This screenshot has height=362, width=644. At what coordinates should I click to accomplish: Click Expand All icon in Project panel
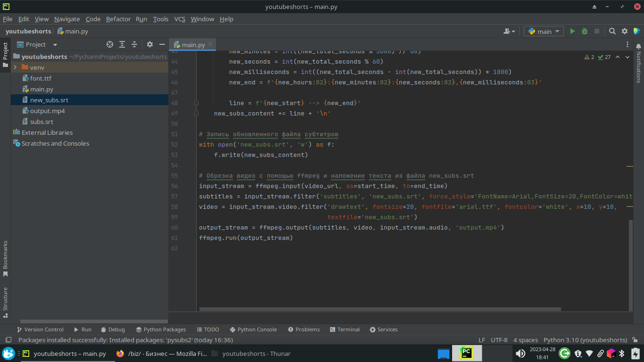click(x=122, y=44)
